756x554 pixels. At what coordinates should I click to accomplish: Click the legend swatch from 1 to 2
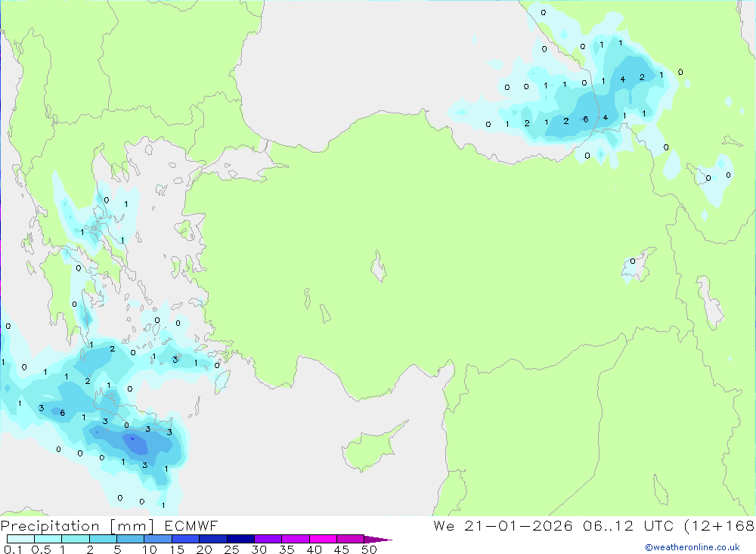coord(75,539)
